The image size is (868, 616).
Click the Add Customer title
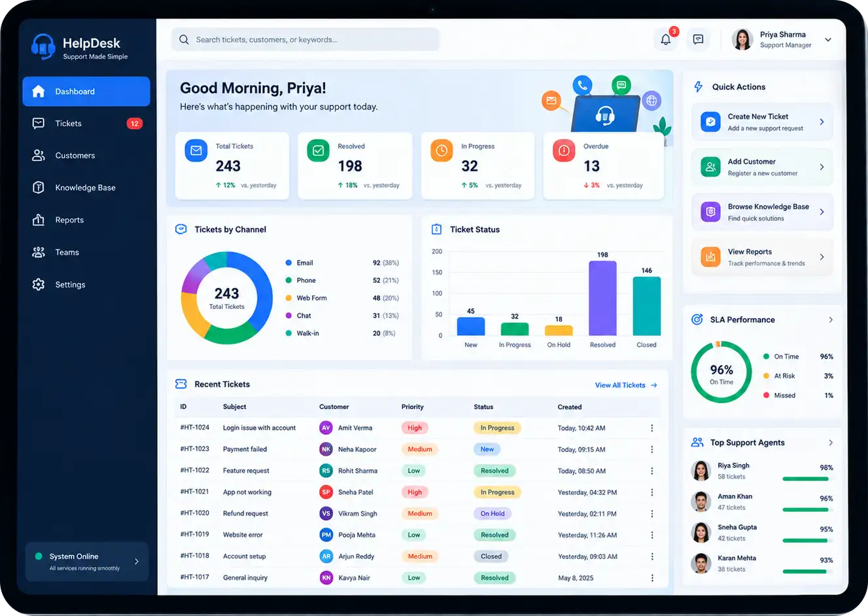(x=752, y=162)
